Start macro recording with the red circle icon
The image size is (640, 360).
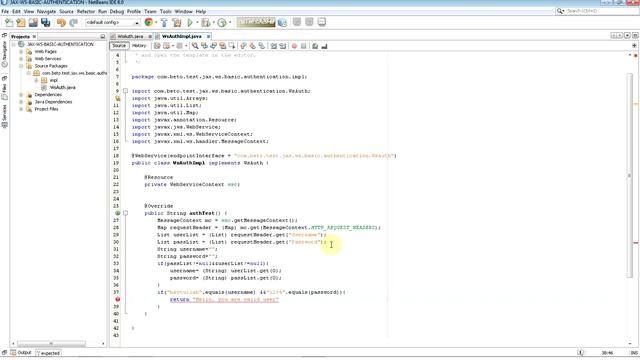click(294, 46)
